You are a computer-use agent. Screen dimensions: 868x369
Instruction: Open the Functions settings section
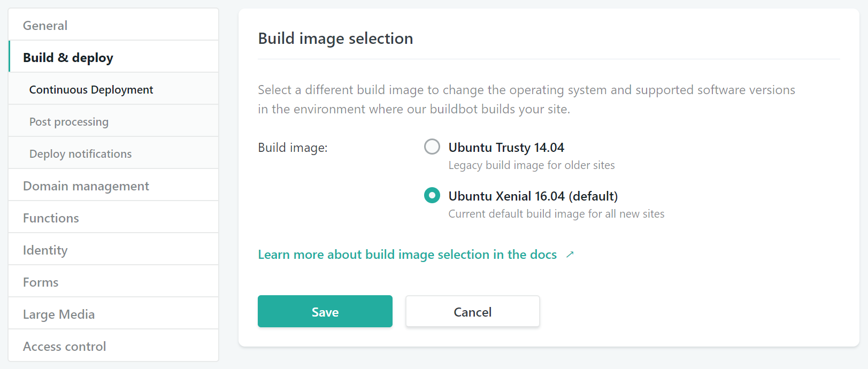click(x=51, y=218)
